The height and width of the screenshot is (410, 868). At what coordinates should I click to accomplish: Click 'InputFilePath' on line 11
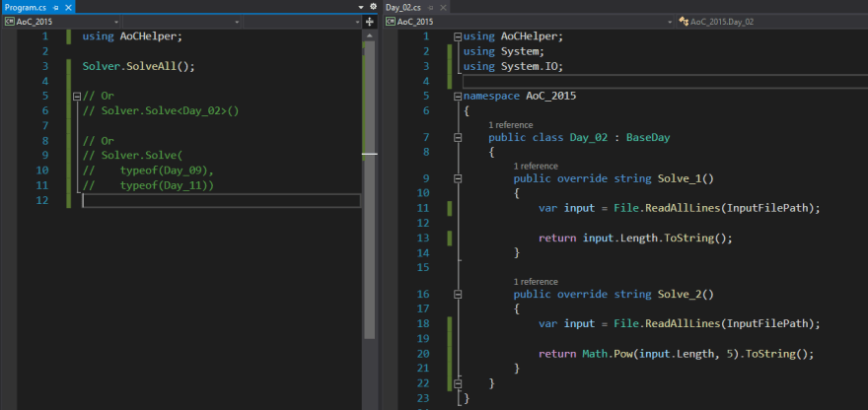pos(767,209)
